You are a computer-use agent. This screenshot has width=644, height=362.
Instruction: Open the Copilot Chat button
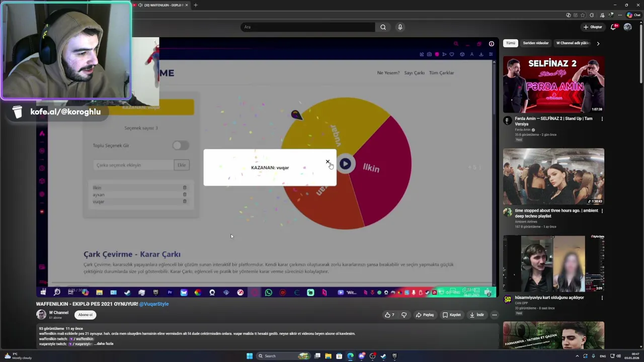(633, 15)
